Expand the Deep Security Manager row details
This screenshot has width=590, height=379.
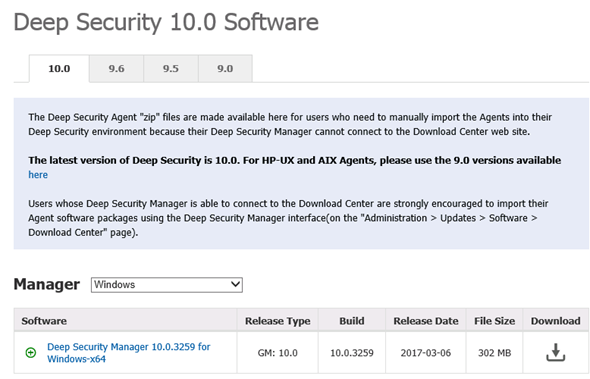click(x=31, y=353)
